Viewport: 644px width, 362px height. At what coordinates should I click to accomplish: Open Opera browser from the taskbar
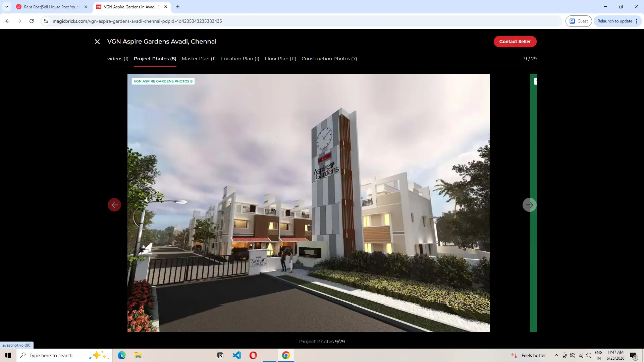[253, 355]
